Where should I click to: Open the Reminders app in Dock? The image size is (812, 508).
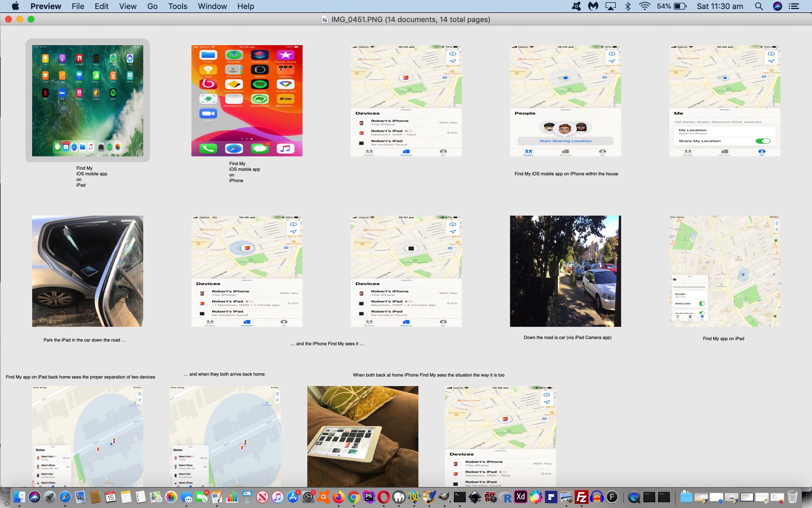tap(141, 497)
